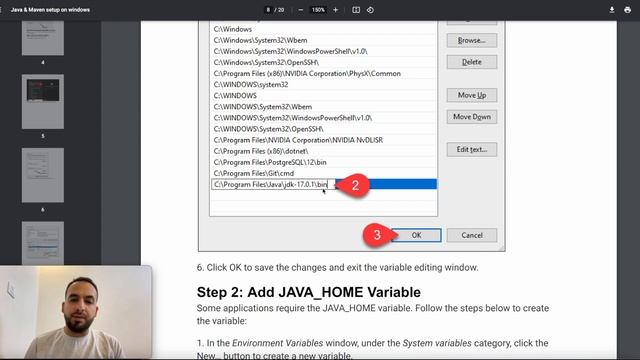Select the PhysX\Common path row
Image resolution: width=640 pixels, height=360 pixels.
click(x=323, y=73)
